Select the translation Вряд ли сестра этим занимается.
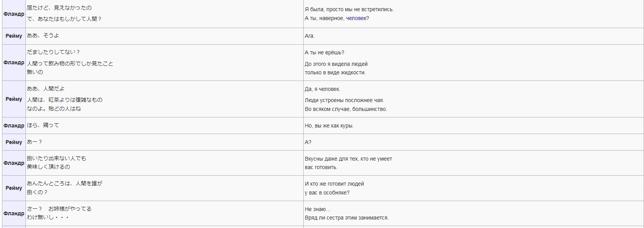 tap(347, 218)
